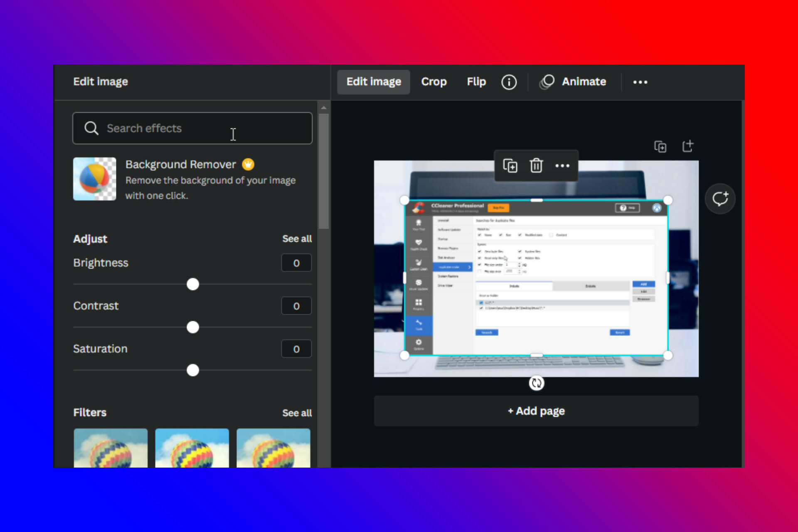Click the Edit image tab
798x532 pixels.
pyautogui.click(x=373, y=81)
